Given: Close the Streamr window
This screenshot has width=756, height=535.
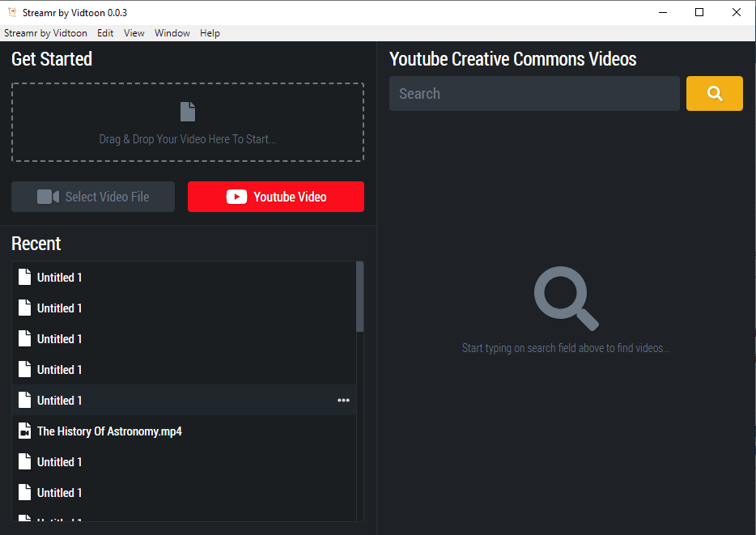Looking at the screenshot, I should pyautogui.click(x=737, y=12).
